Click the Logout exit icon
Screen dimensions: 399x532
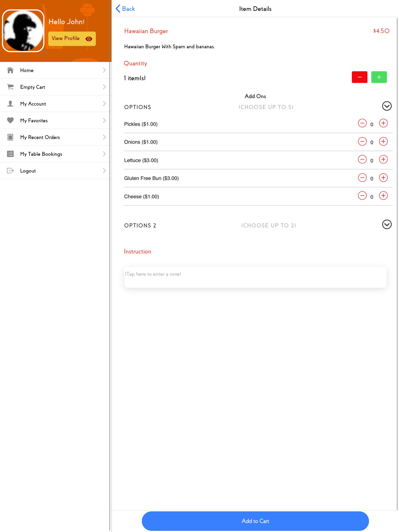[10, 171]
